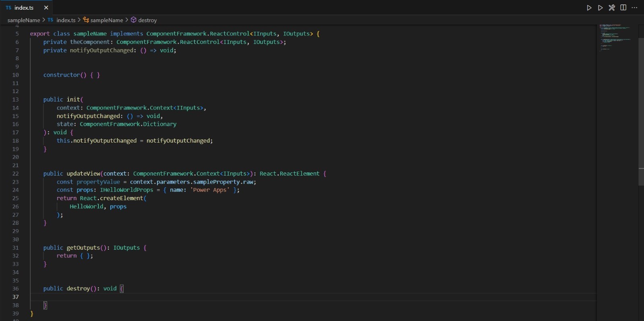Click the highlighted closing brace on line 38
644x321 pixels.
click(x=45, y=305)
